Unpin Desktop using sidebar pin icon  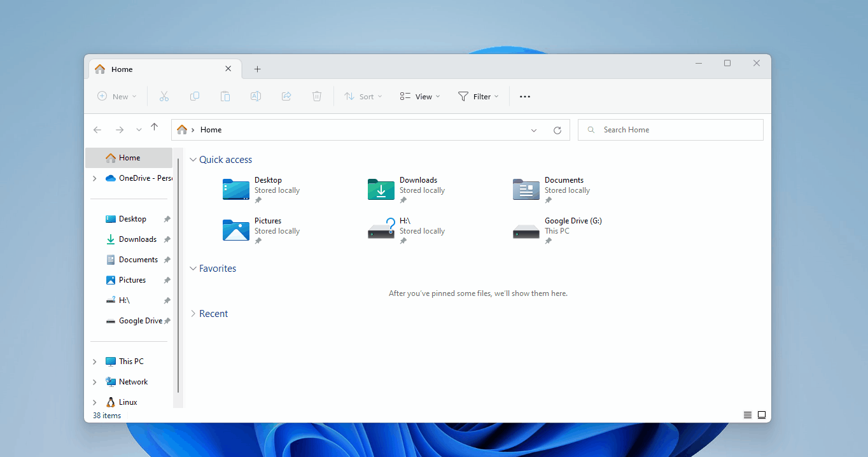[167, 219]
